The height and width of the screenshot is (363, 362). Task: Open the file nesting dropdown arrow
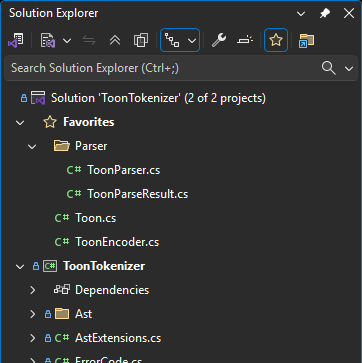pos(192,41)
